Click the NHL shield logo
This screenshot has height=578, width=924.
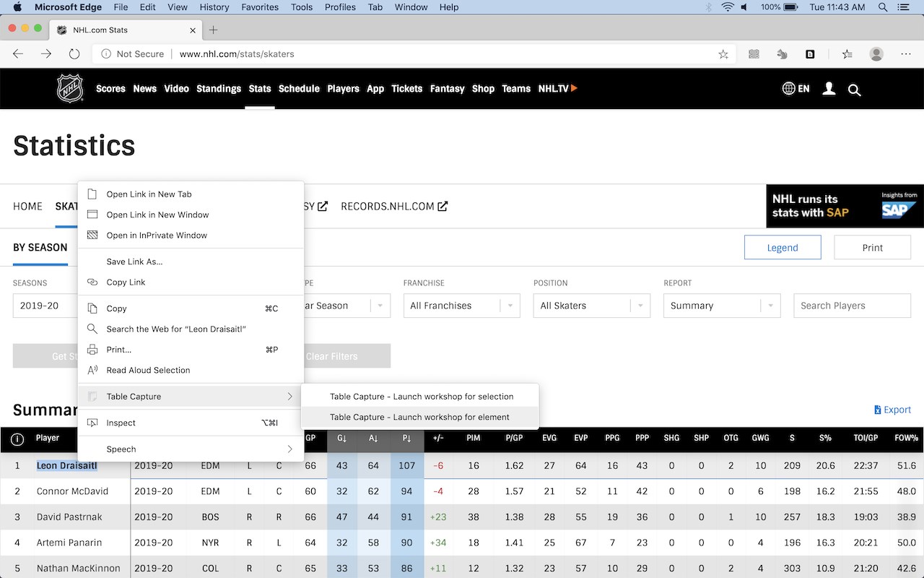[x=70, y=88]
